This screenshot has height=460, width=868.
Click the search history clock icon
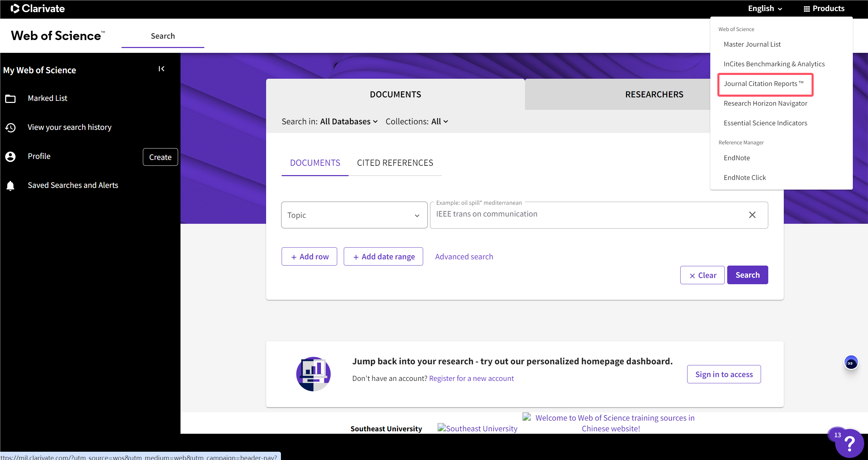point(10,127)
